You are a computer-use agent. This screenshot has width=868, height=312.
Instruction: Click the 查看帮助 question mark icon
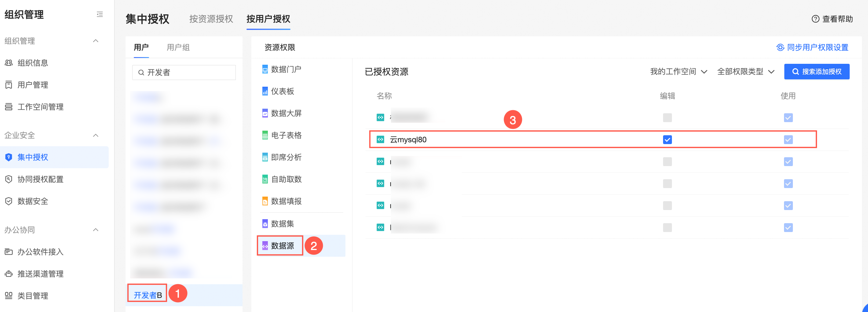click(x=815, y=19)
